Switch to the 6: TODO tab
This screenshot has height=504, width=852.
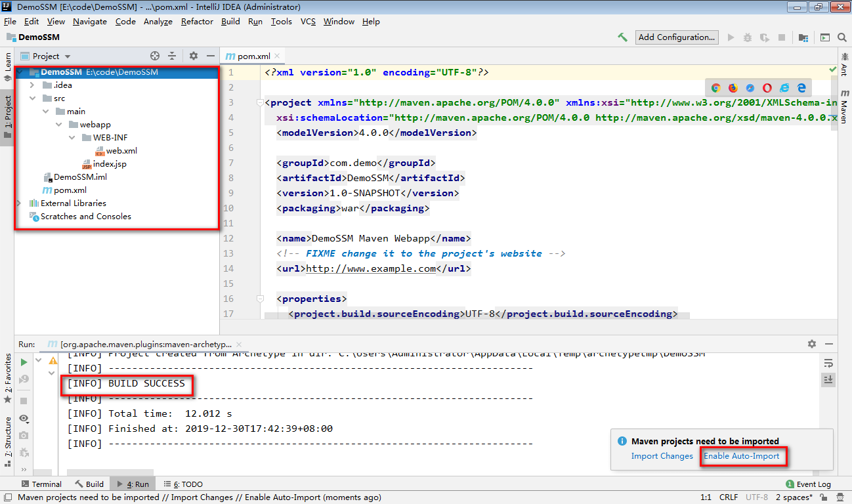point(183,484)
